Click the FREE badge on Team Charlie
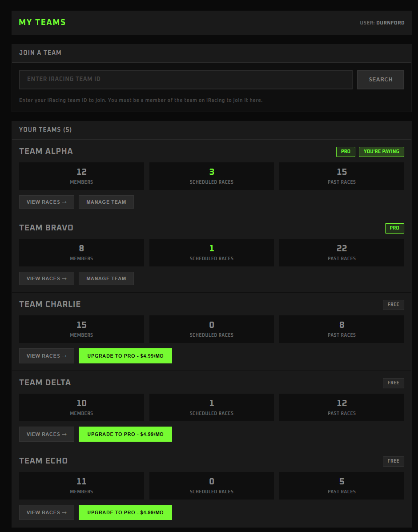The width and height of the screenshot is (418, 532). point(393,304)
